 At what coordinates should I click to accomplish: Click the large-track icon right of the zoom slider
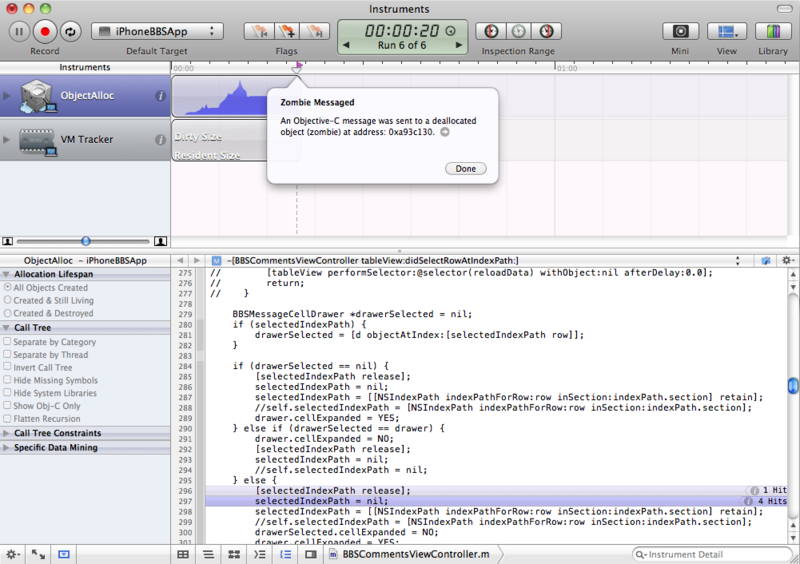[160, 241]
